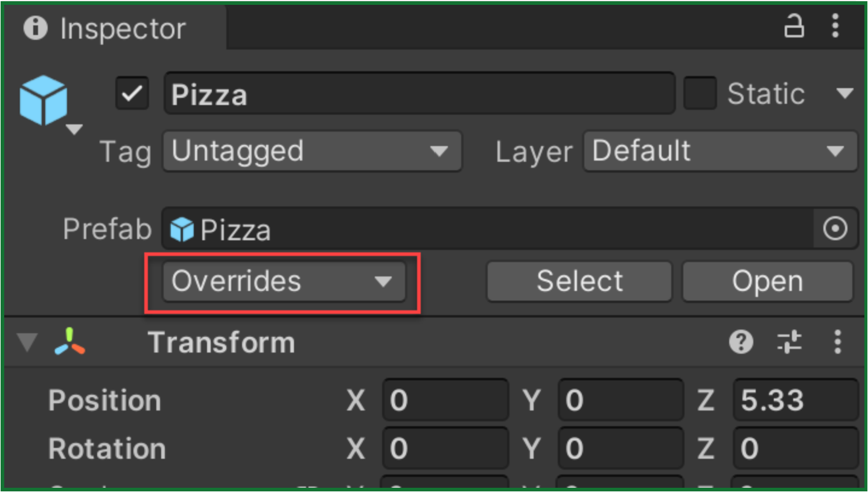Open the Transform presets slider icon
This screenshot has height=495, width=868.
click(x=790, y=343)
